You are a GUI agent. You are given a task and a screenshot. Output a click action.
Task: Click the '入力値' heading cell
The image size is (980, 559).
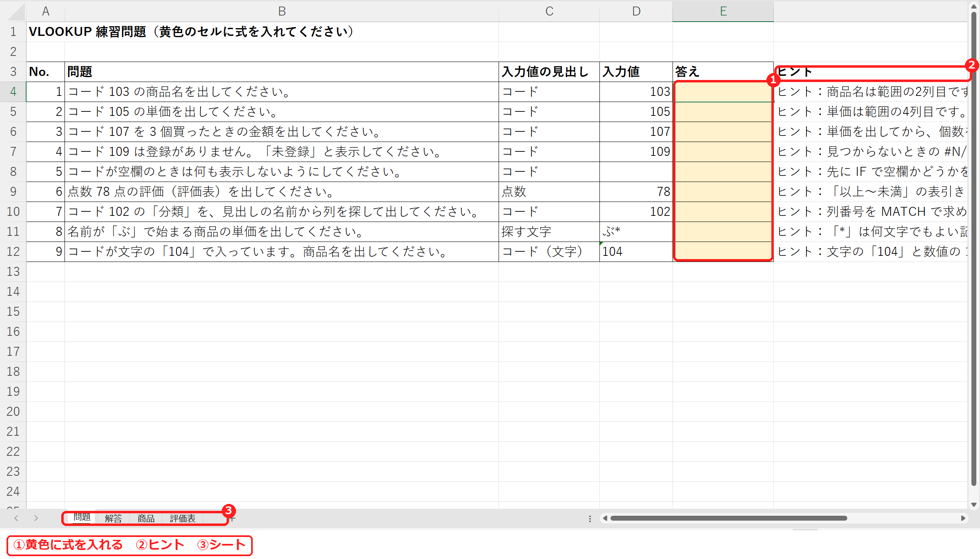636,72
